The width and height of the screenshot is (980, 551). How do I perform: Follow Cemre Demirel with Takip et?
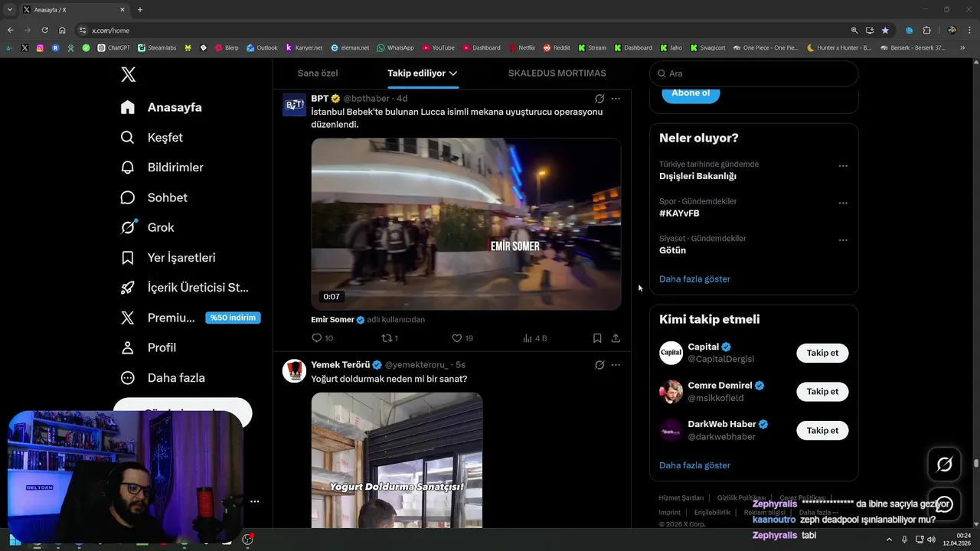[x=822, y=392]
